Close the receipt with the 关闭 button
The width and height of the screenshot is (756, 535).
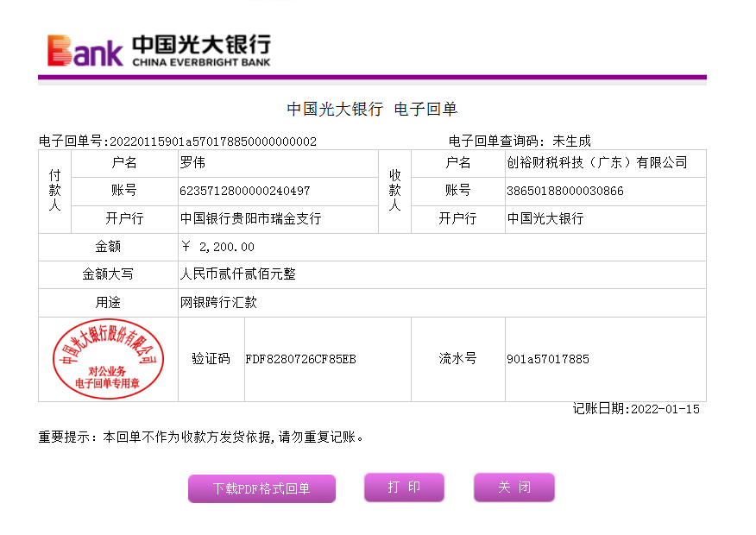(x=514, y=488)
